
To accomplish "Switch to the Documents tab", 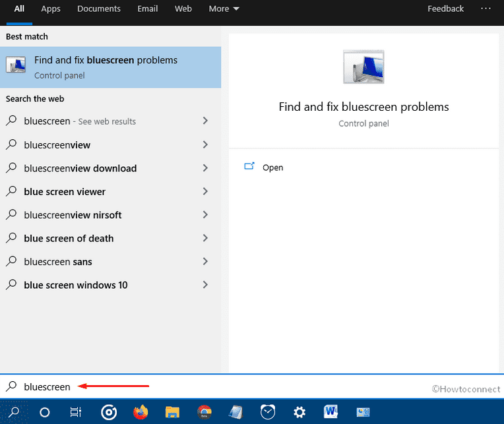I will (99, 9).
